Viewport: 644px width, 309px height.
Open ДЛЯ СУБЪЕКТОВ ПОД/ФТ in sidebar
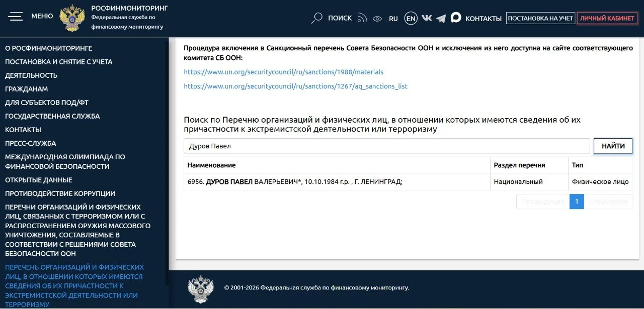47,102
